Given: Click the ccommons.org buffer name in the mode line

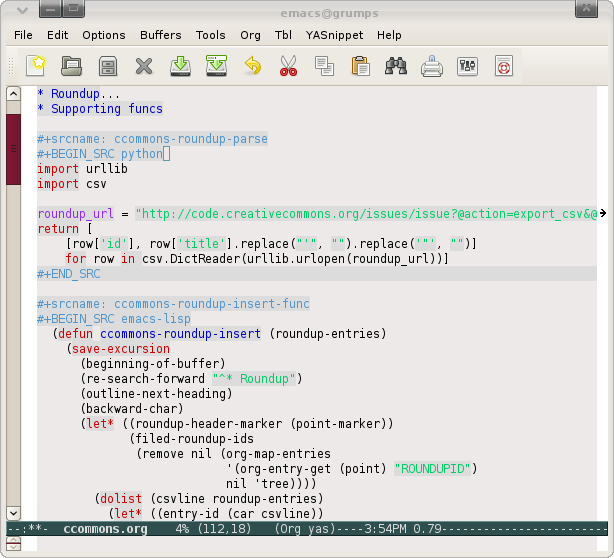Looking at the screenshot, I should click(x=105, y=529).
